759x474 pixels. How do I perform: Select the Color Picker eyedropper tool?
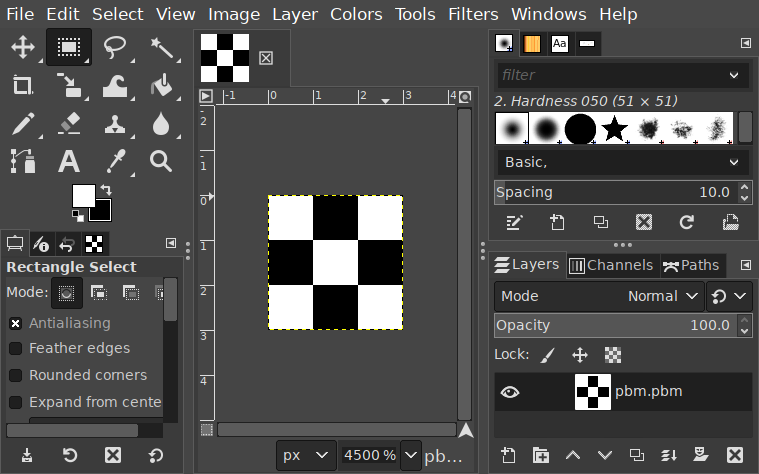click(x=115, y=160)
